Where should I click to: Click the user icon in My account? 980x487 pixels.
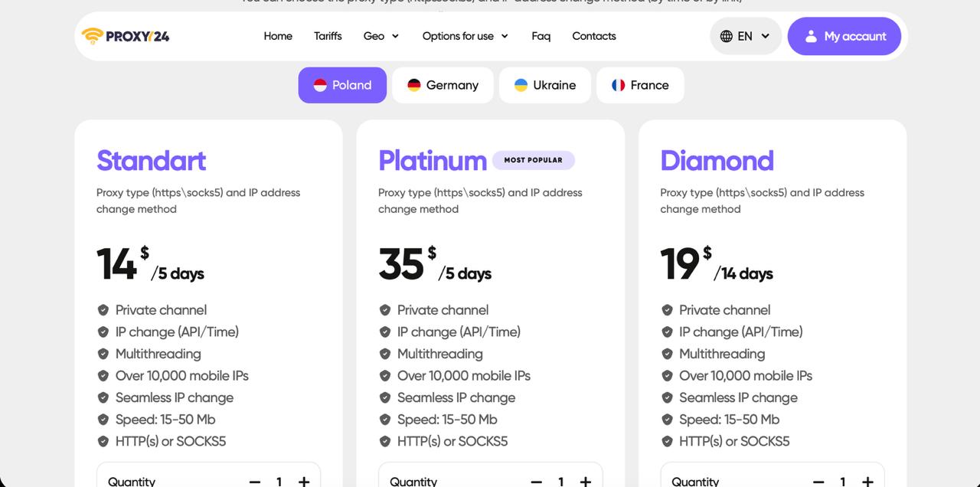pos(811,36)
